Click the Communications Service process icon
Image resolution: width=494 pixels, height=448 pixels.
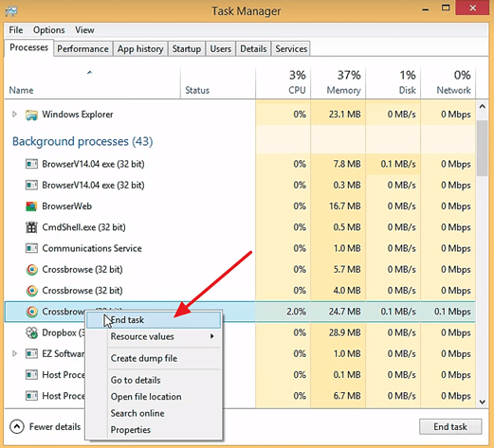click(x=31, y=248)
